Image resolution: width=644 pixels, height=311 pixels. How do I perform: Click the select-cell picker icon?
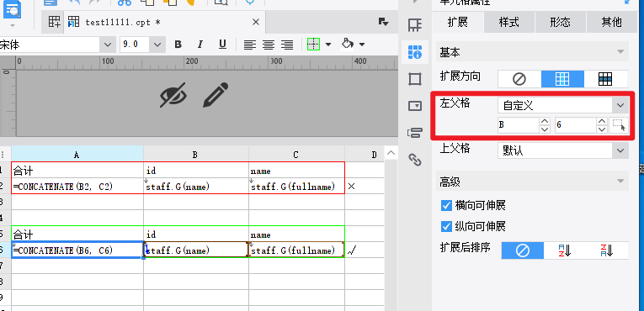coord(618,124)
